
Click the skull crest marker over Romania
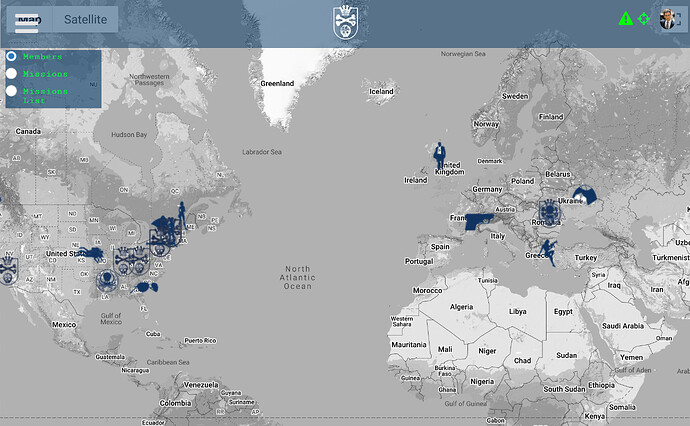pos(550,212)
